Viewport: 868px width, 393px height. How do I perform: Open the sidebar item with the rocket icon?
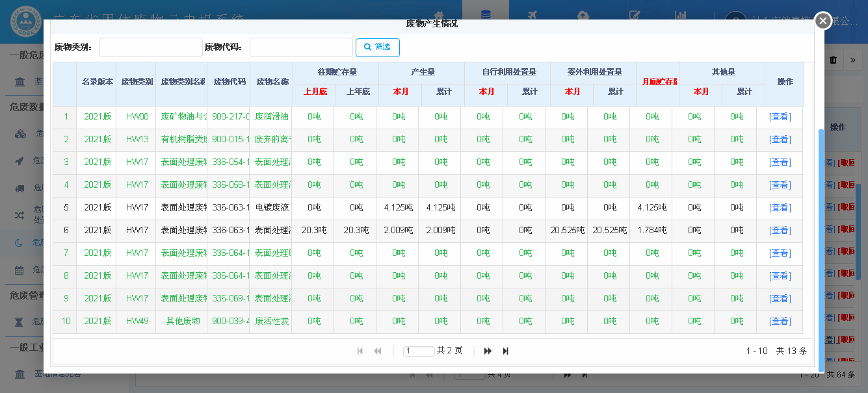(x=20, y=161)
